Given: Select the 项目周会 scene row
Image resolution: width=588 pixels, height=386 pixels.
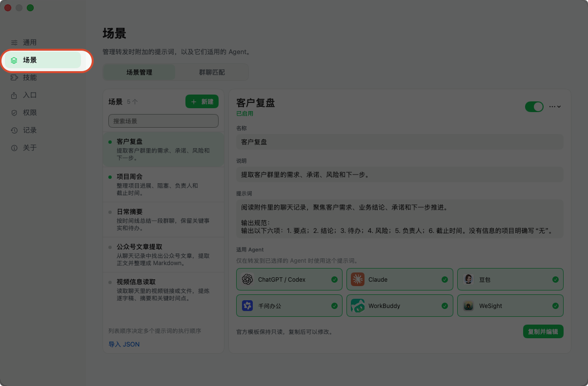Looking at the screenshot, I should click(163, 184).
